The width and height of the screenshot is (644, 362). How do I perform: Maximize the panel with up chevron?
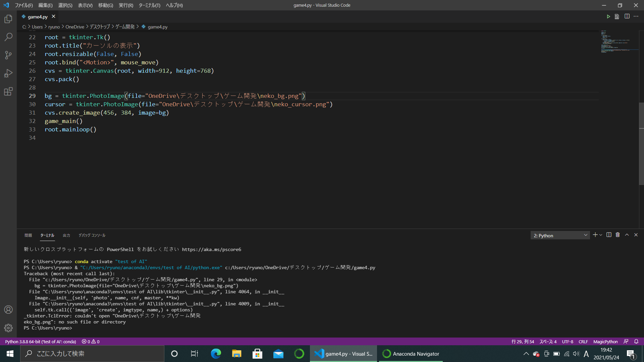point(627,235)
